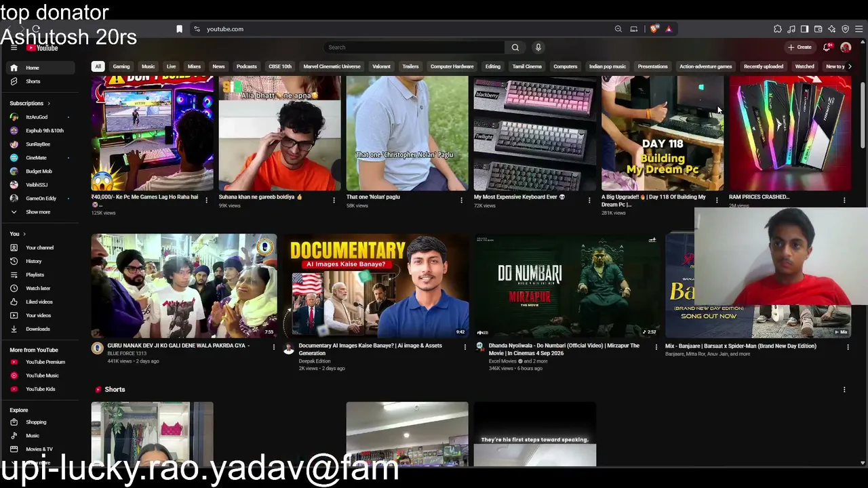Open YouTube Premium from the sidebar
Viewport: 868px width, 488px height.
(41, 362)
